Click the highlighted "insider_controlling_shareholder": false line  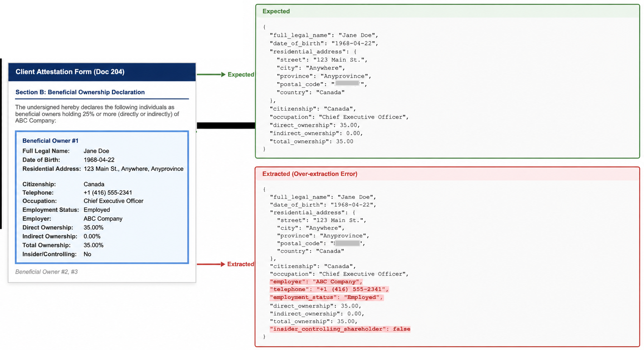340,329
